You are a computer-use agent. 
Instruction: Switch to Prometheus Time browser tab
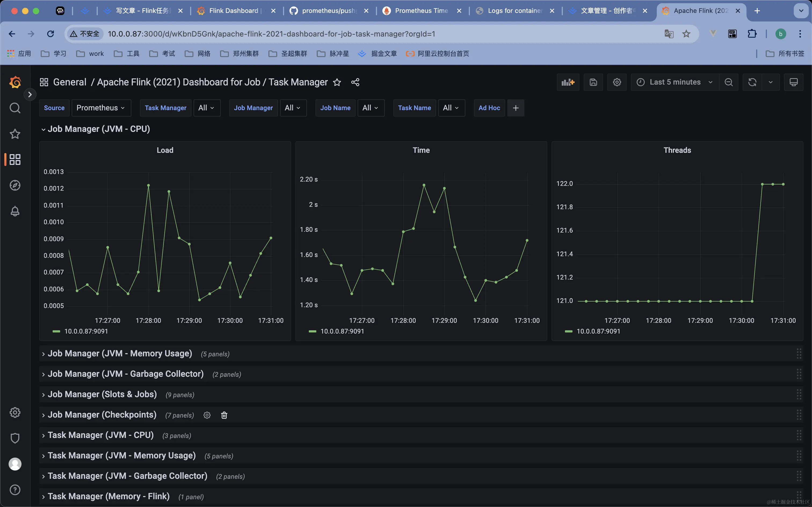click(421, 11)
